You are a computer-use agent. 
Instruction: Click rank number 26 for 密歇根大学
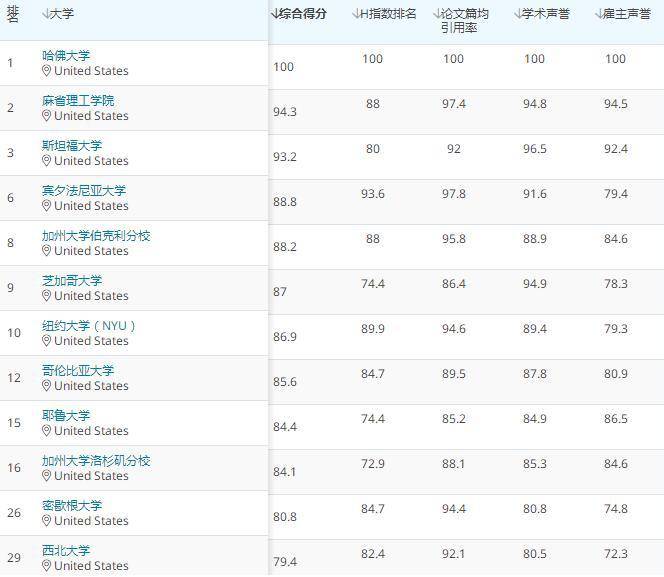[x=14, y=513]
